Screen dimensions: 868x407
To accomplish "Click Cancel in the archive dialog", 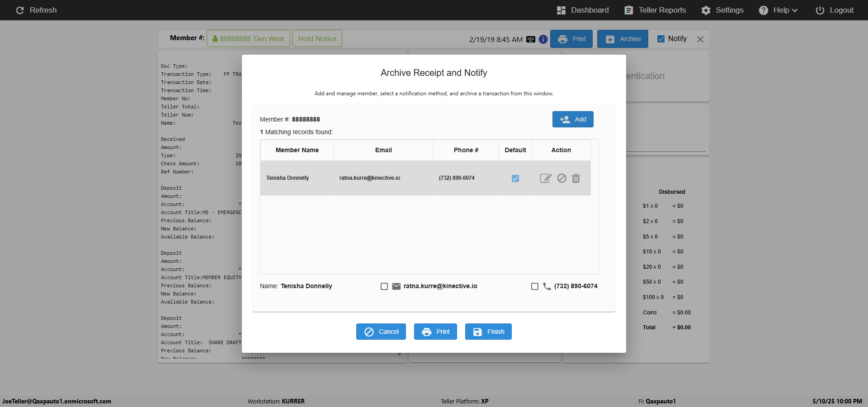I will click(381, 332).
